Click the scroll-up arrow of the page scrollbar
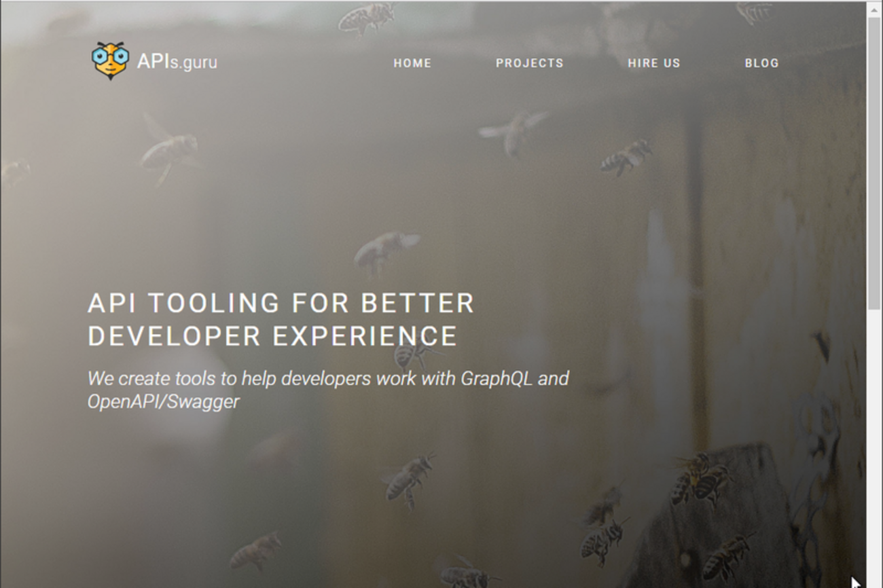The image size is (883, 588). 875,9
